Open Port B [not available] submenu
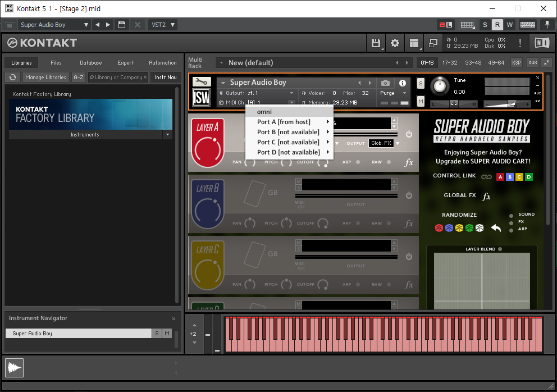 [289, 132]
